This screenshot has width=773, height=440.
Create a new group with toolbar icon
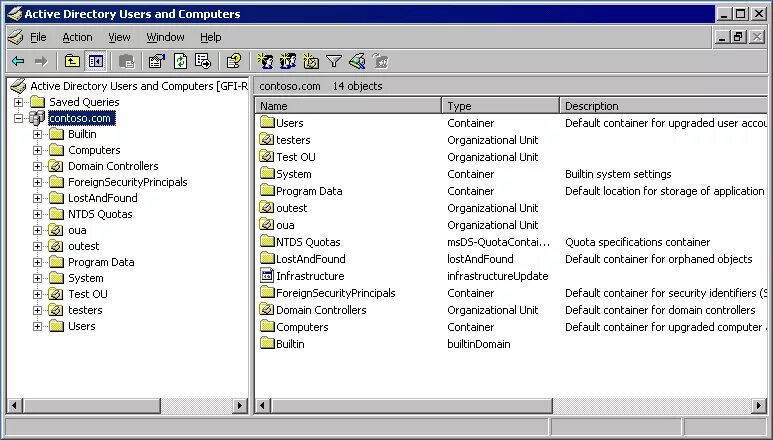(288, 61)
